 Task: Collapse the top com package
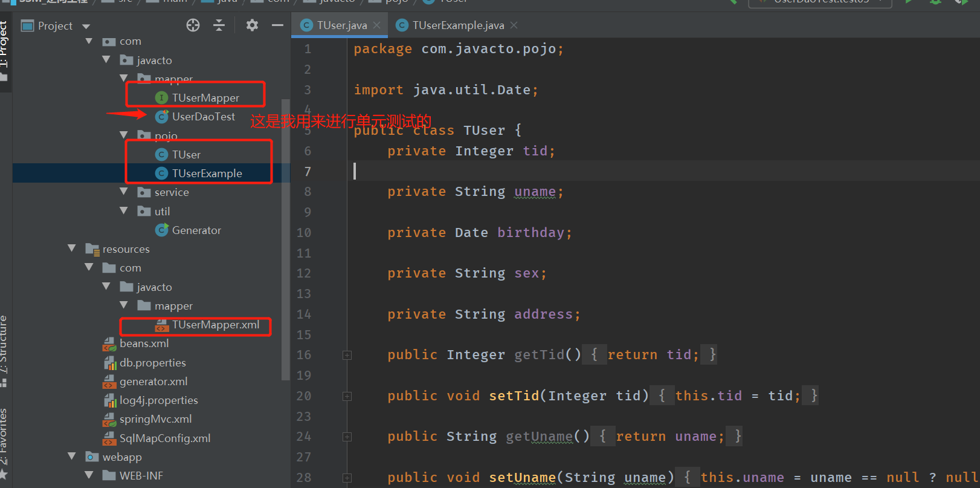(x=89, y=41)
